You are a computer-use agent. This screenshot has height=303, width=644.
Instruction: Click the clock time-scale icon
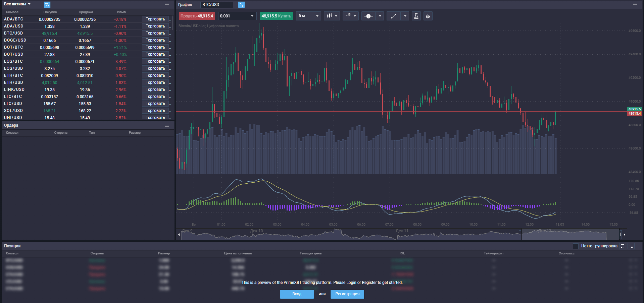[x=368, y=16]
